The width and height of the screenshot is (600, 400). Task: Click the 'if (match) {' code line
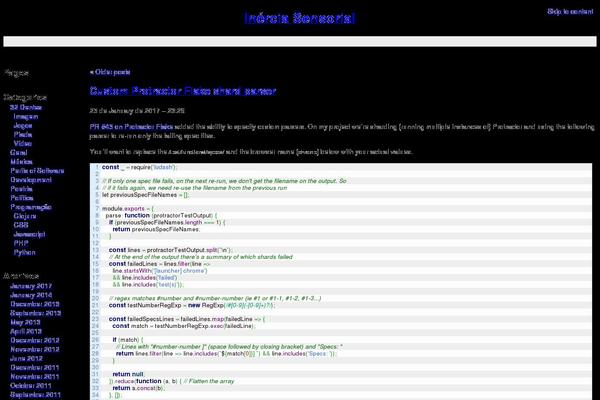(128, 340)
